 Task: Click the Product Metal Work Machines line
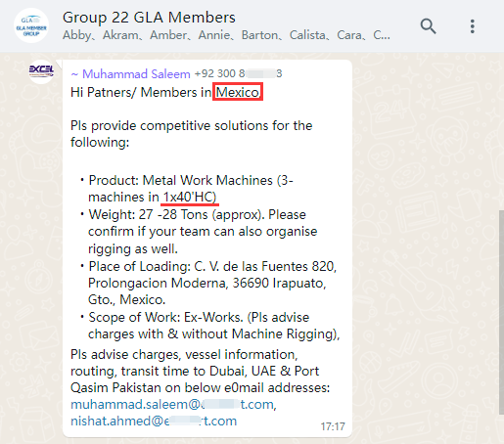tap(191, 189)
